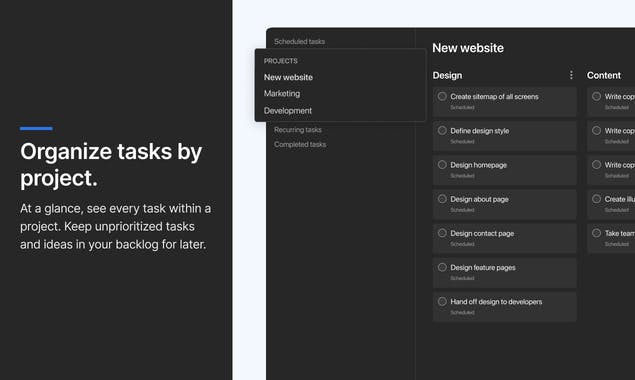Open Scheduled tasks in the sidebar
Screen dimensions: 635x380
click(x=299, y=41)
